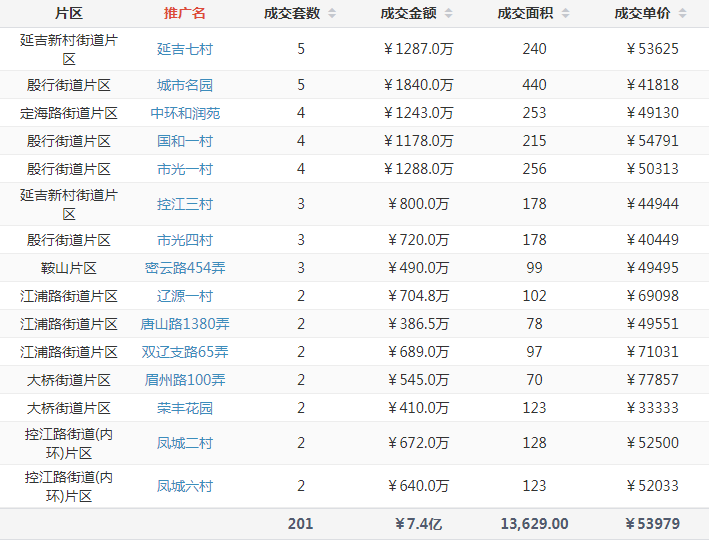Open the 控江三村 link
Image resolution: width=709 pixels, height=541 pixels.
[184, 204]
